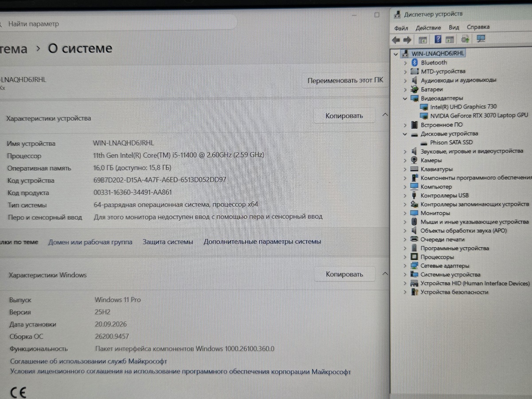Click the show/hide action pane toolbar icon

click(450, 39)
